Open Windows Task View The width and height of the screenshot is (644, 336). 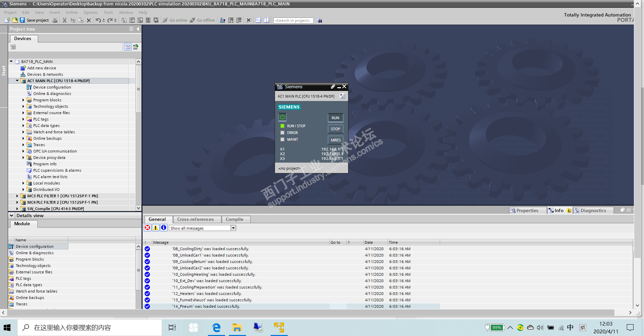click(172, 328)
